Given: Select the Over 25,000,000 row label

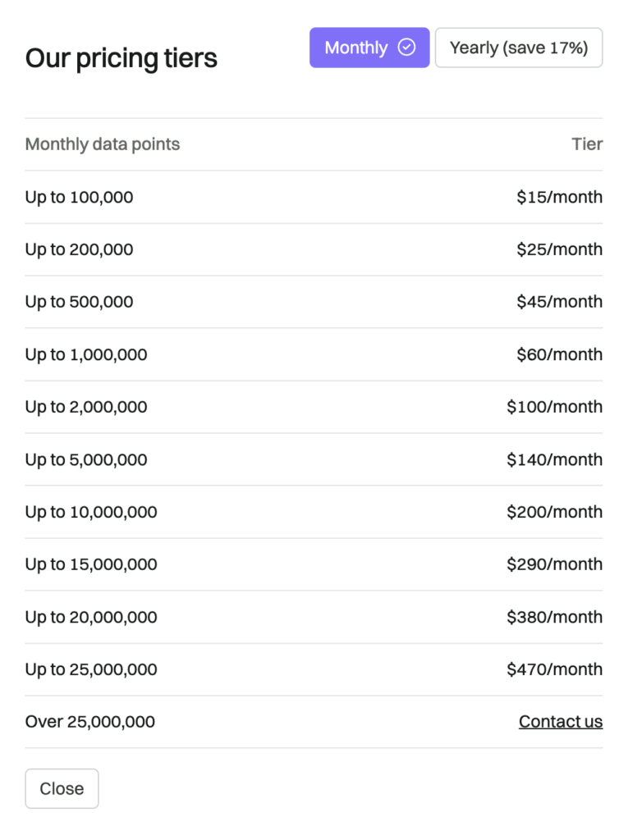Looking at the screenshot, I should click(90, 722).
